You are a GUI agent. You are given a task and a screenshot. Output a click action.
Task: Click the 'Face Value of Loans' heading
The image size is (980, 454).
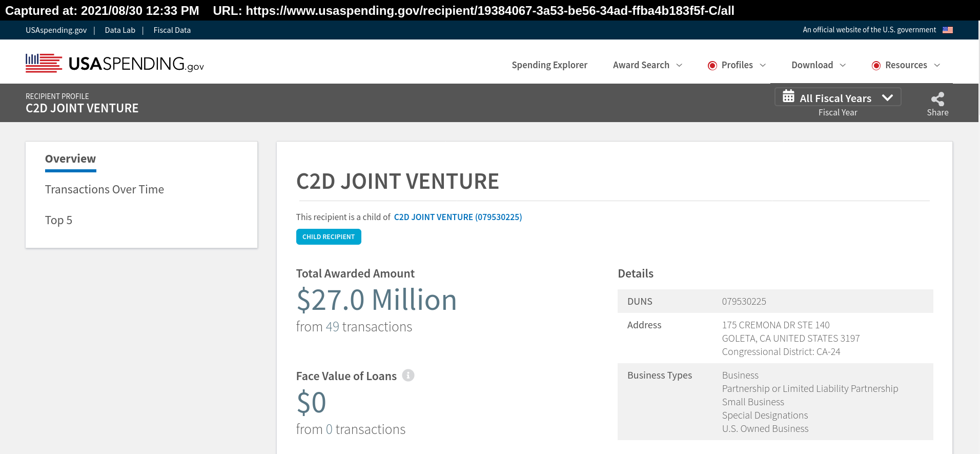click(346, 376)
